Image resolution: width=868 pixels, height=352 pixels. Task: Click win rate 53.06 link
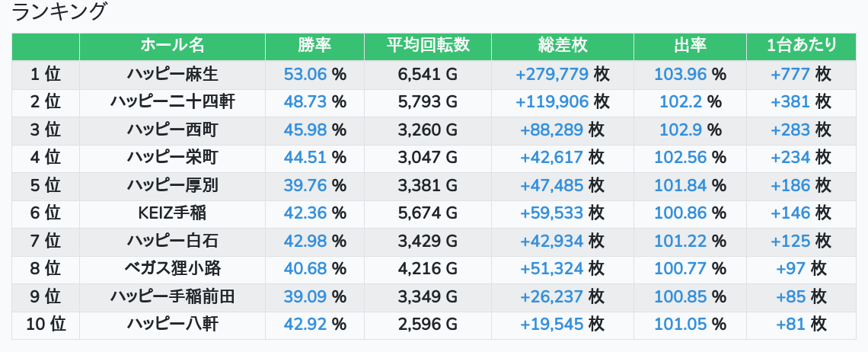click(305, 74)
